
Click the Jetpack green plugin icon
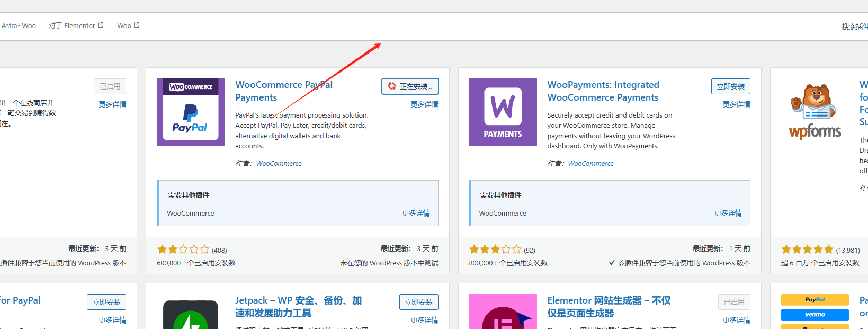click(x=190, y=315)
